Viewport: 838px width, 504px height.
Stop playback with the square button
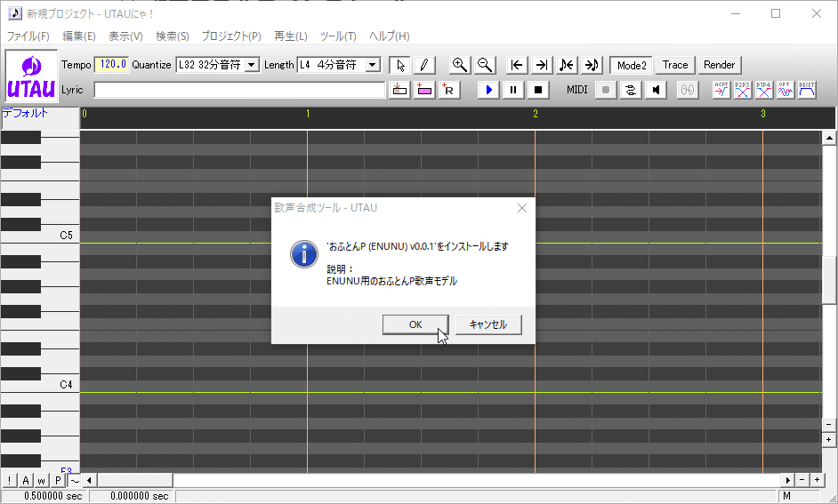[x=538, y=90]
